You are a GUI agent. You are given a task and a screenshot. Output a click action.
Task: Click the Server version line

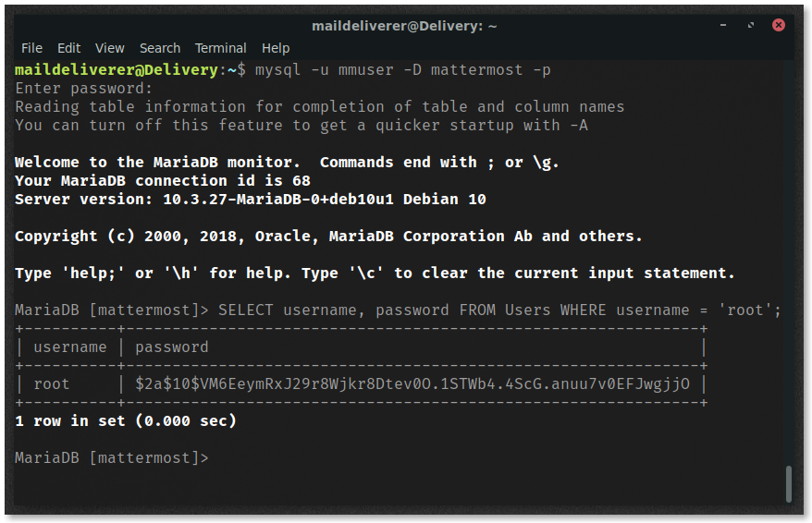(250, 200)
